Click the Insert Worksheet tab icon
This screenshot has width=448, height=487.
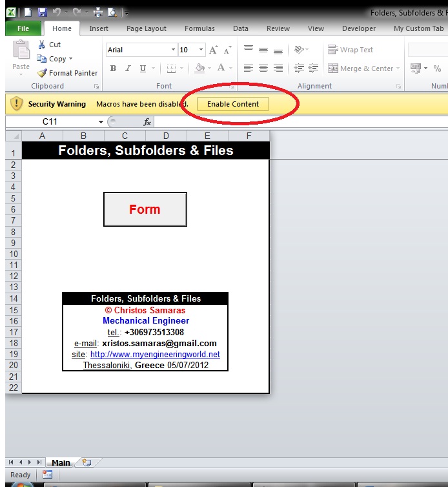coord(87,462)
